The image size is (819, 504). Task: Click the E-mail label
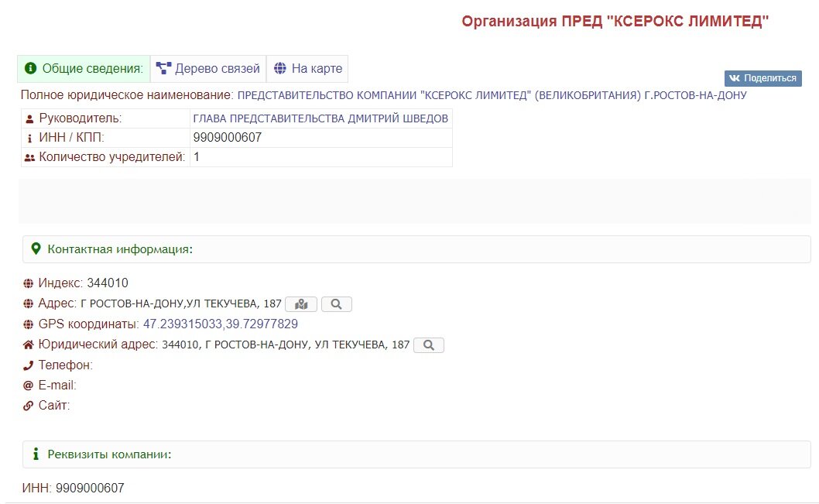(x=57, y=386)
